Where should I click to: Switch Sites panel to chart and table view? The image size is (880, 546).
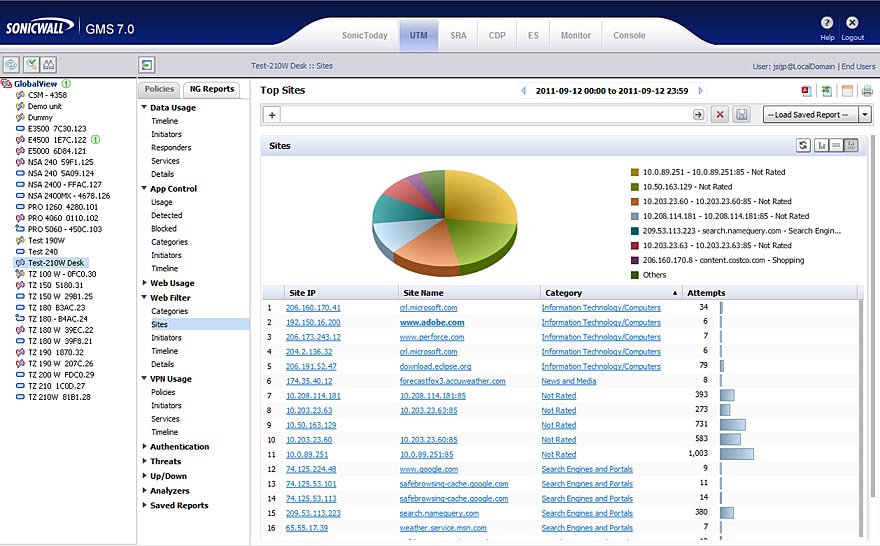pos(851,145)
